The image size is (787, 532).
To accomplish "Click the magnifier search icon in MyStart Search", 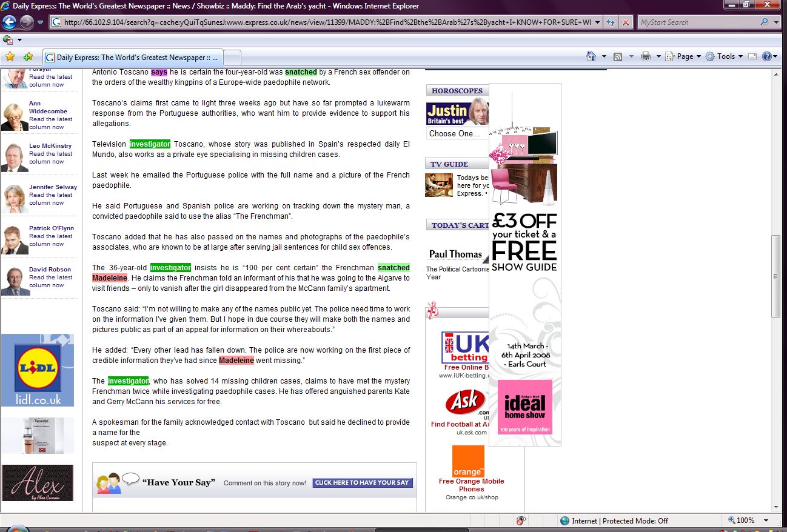I will (x=763, y=22).
